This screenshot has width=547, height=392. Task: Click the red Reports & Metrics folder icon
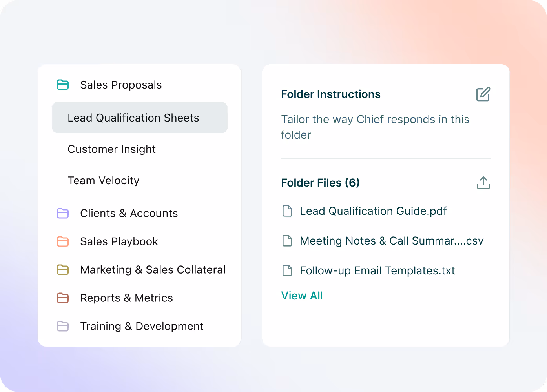click(x=63, y=298)
